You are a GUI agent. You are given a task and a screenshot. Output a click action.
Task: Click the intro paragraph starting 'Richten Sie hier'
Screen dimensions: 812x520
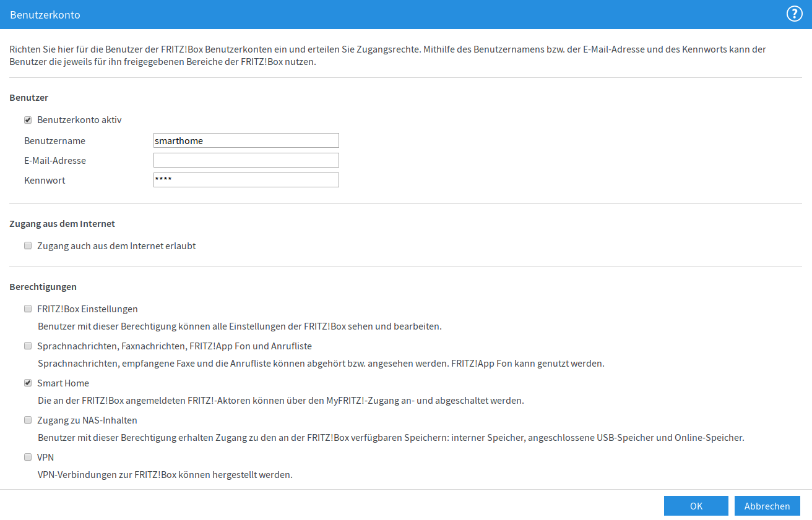(388, 56)
